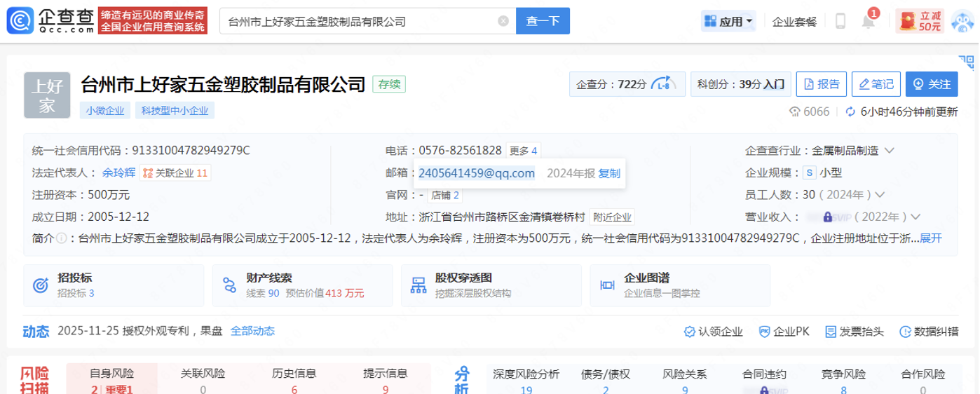Expand the 应用 dropdown menu

tap(728, 21)
